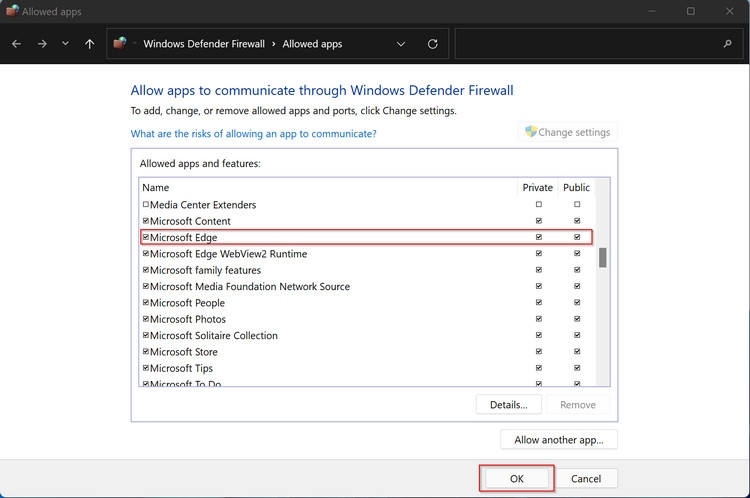This screenshot has height=498, width=750.
Task: Click Allow another app button
Action: click(559, 440)
